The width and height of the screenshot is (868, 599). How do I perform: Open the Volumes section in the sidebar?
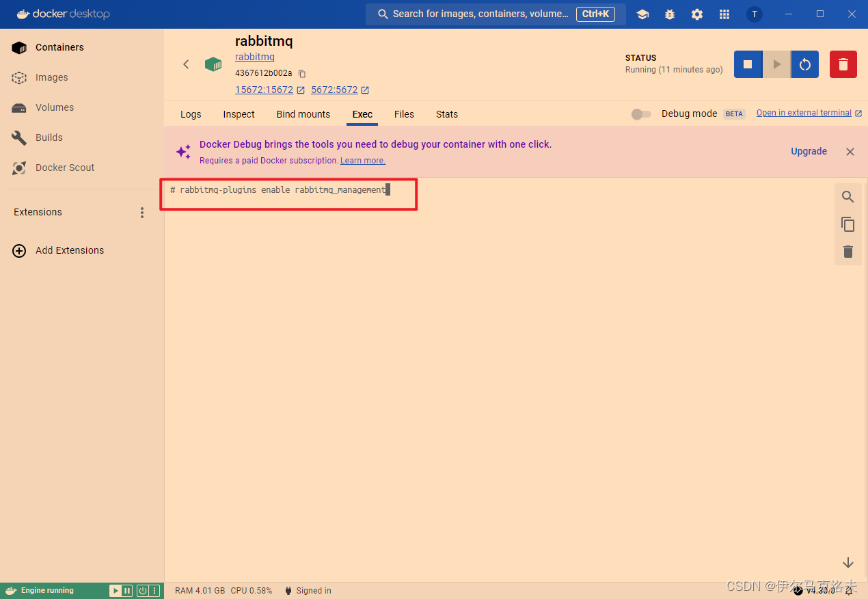(x=55, y=107)
